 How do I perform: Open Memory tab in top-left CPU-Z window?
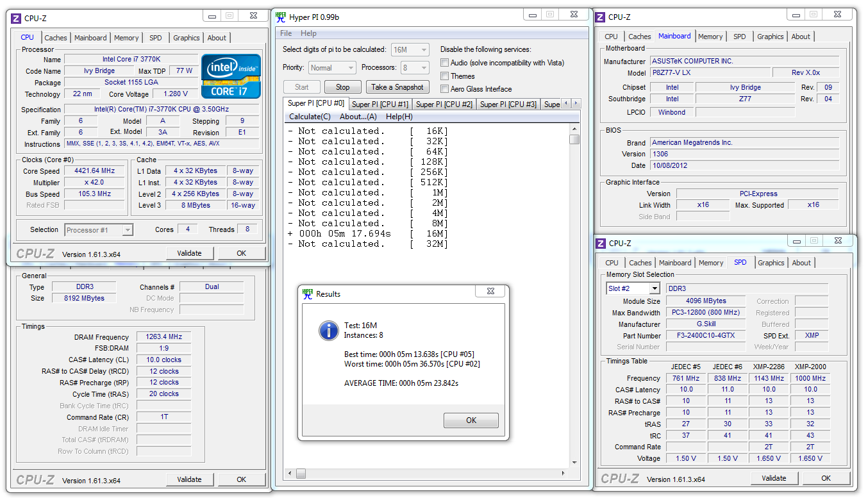click(x=126, y=38)
